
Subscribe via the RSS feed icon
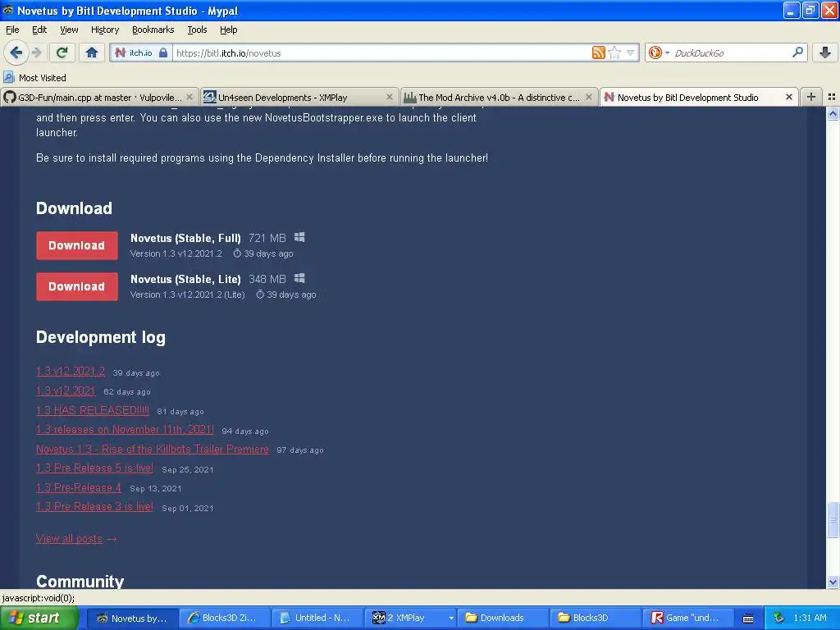point(598,52)
